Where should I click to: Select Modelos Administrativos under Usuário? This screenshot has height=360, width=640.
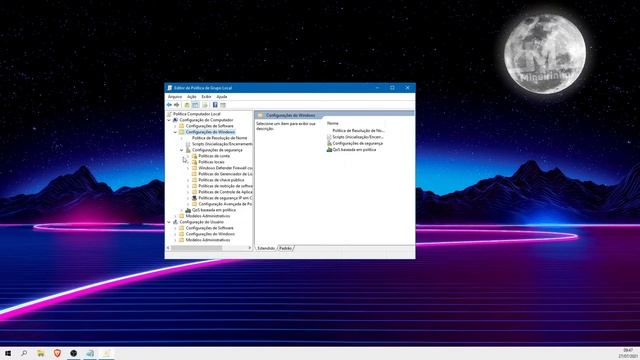(208, 240)
